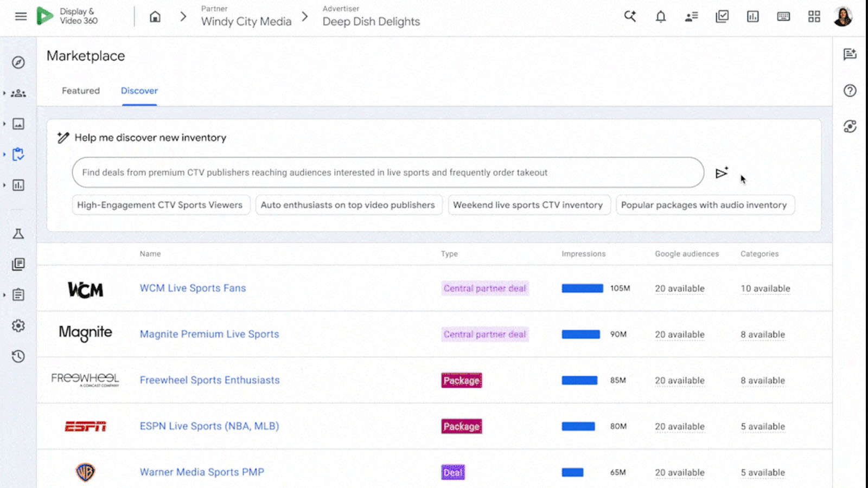The width and height of the screenshot is (868, 488).
Task: Open the user profile avatar
Action: click(x=843, y=17)
